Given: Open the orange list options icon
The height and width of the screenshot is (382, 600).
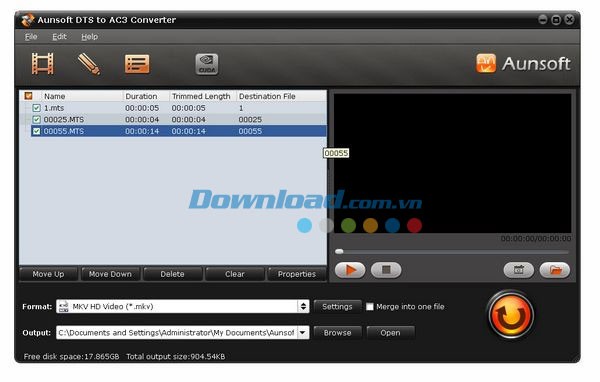Looking at the screenshot, I should click(137, 64).
